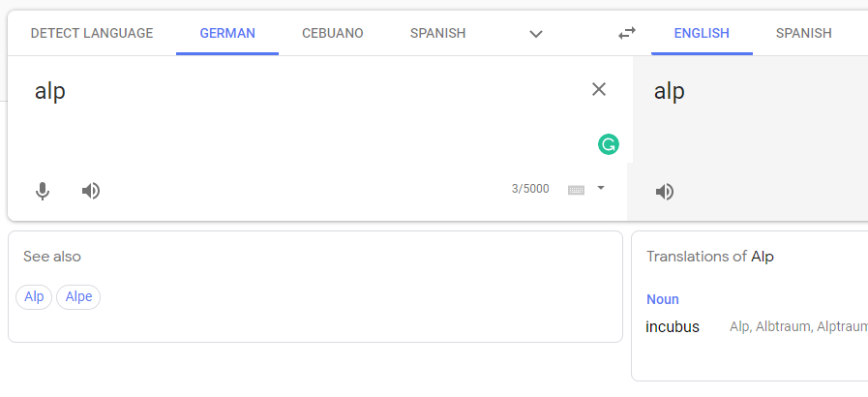Listen to the English translation audio

click(664, 192)
